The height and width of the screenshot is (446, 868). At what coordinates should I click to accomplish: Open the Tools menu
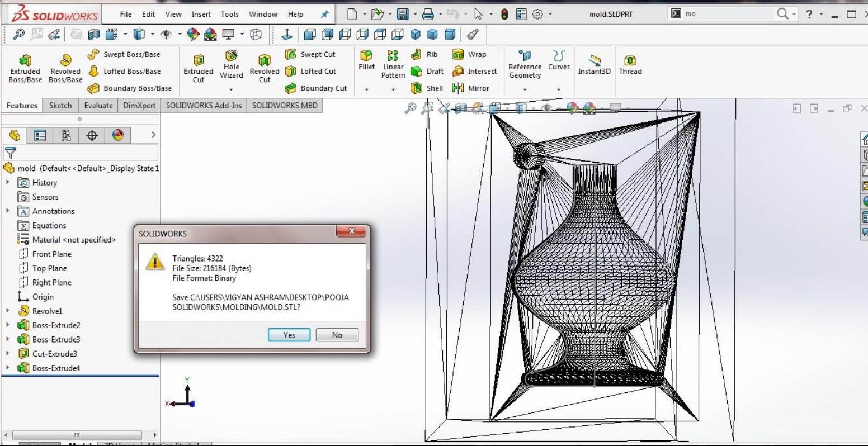coord(229,15)
